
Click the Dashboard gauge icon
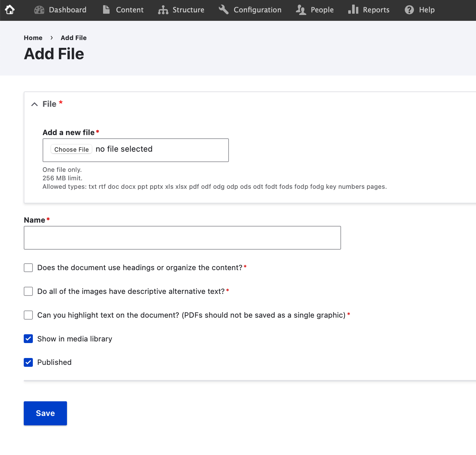39,10
